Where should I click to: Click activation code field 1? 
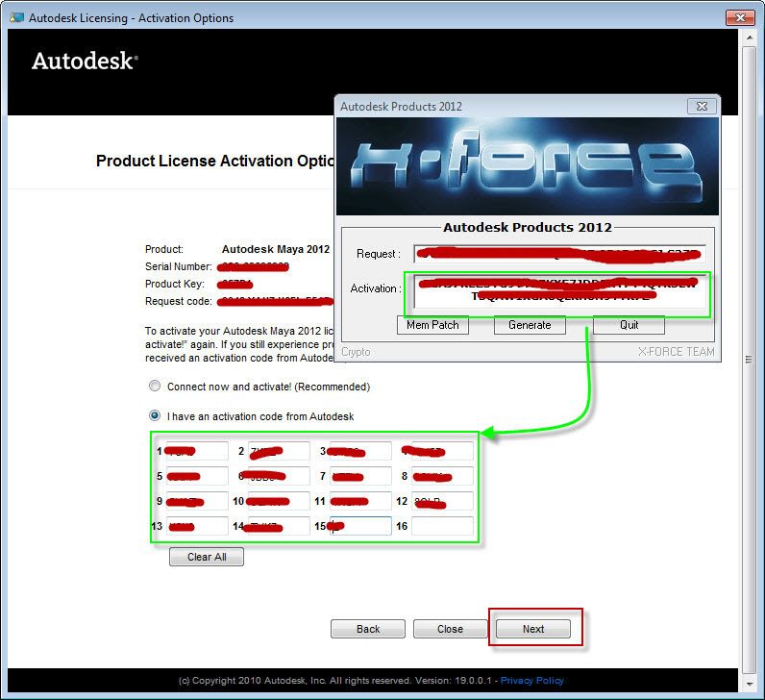[x=197, y=451]
